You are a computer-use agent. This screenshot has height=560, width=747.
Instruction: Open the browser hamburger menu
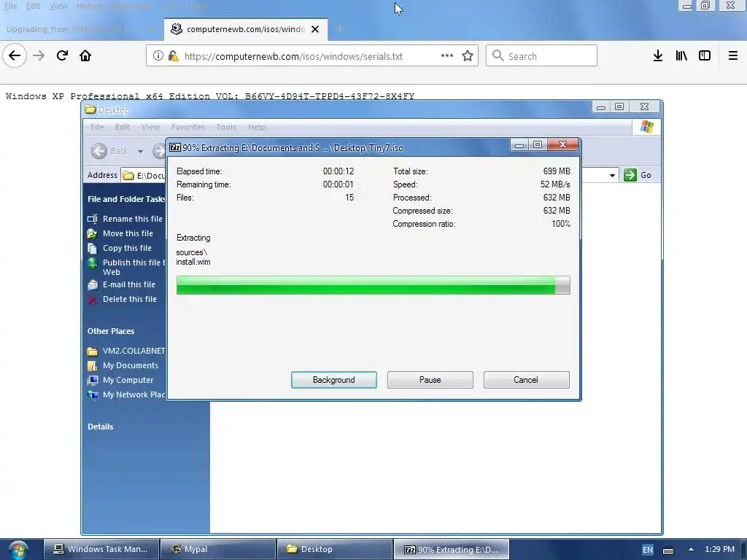[733, 55]
